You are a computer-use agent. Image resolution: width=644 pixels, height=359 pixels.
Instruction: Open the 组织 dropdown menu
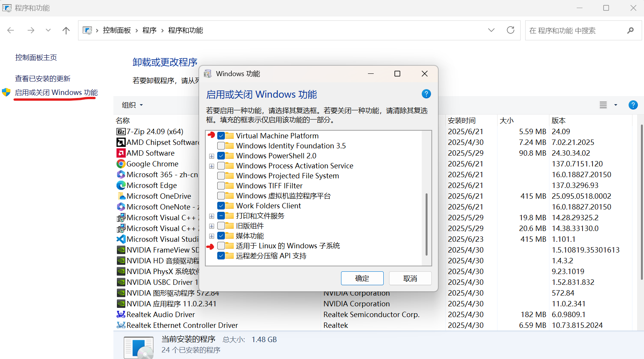132,105
